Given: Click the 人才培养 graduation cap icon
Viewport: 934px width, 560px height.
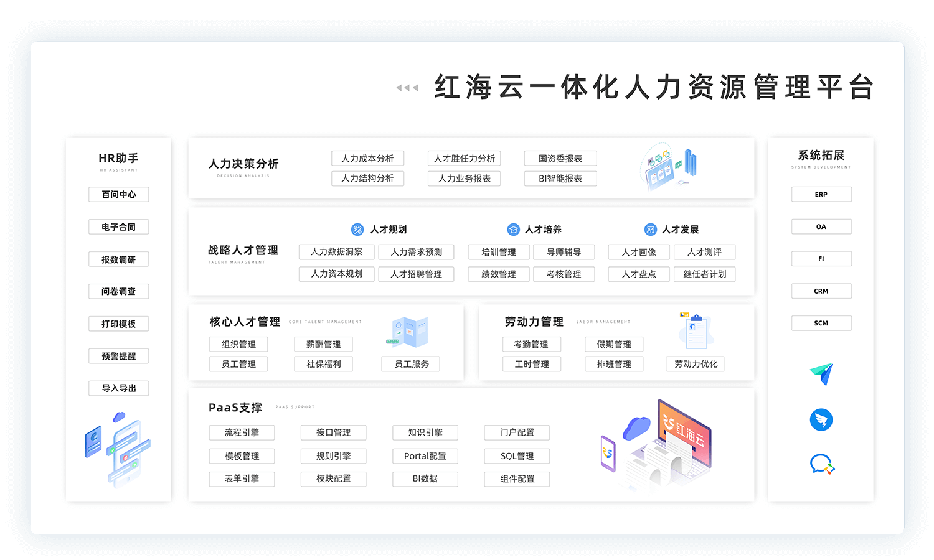Looking at the screenshot, I should coord(513,230).
